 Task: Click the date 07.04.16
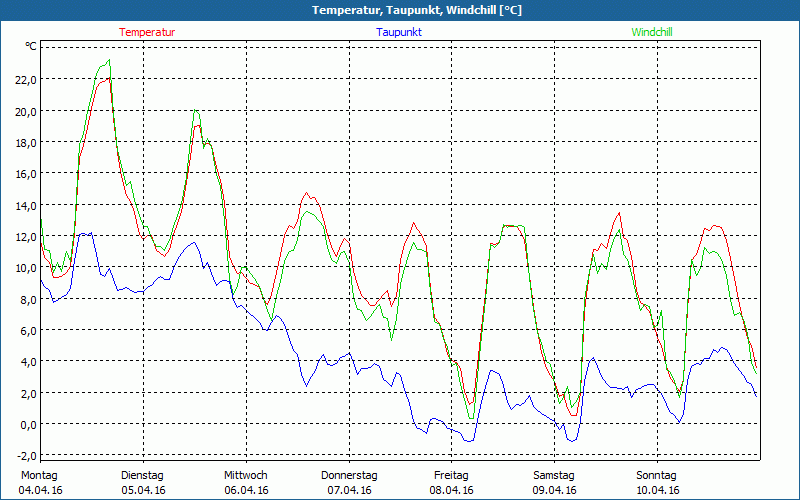click(349, 491)
